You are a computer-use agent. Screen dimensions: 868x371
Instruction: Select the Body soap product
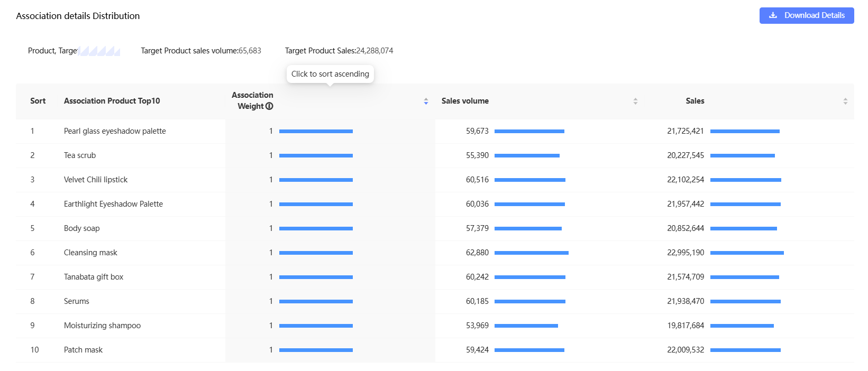[81, 228]
